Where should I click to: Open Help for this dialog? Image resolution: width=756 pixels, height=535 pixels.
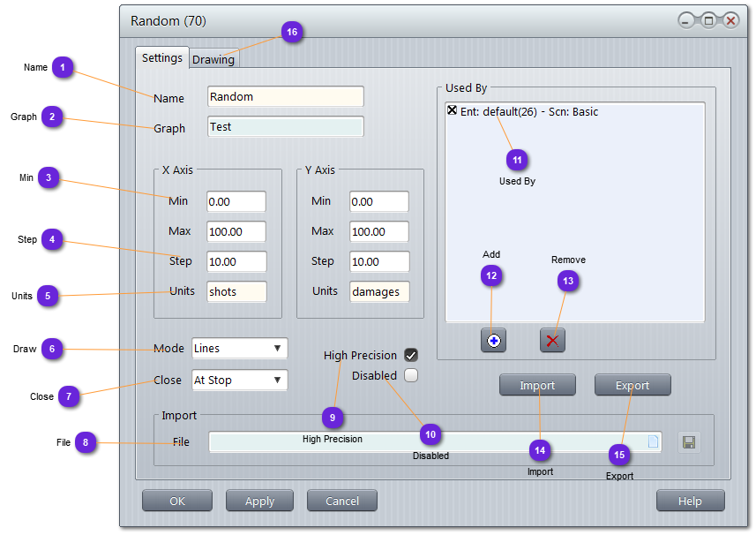click(x=690, y=501)
